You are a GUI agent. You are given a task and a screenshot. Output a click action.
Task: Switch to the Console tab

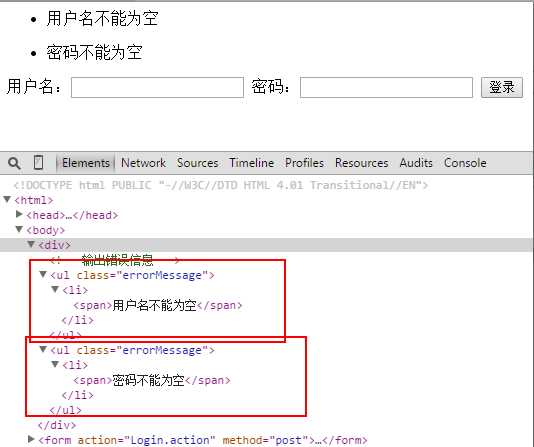tap(465, 163)
